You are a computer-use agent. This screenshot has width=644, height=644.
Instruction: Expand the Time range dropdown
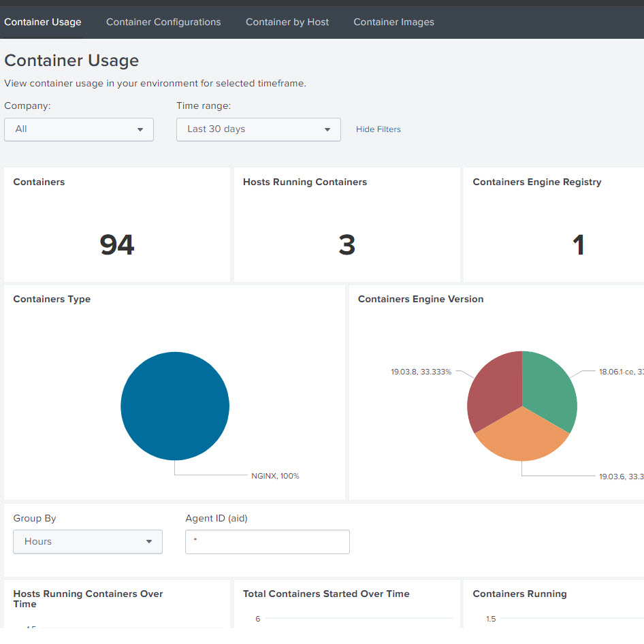[258, 129]
